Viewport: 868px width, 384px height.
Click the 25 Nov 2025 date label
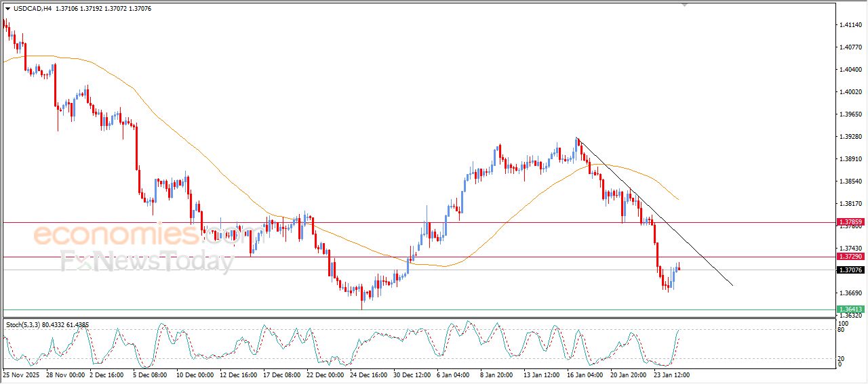pyautogui.click(x=22, y=374)
